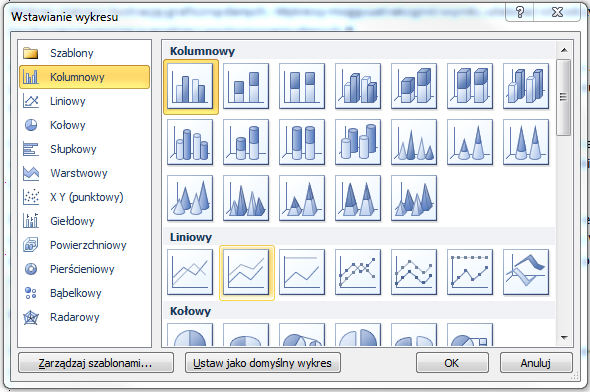Cancel the dialog with Anuluj
590x392 pixels.
(x=536, y=363)
